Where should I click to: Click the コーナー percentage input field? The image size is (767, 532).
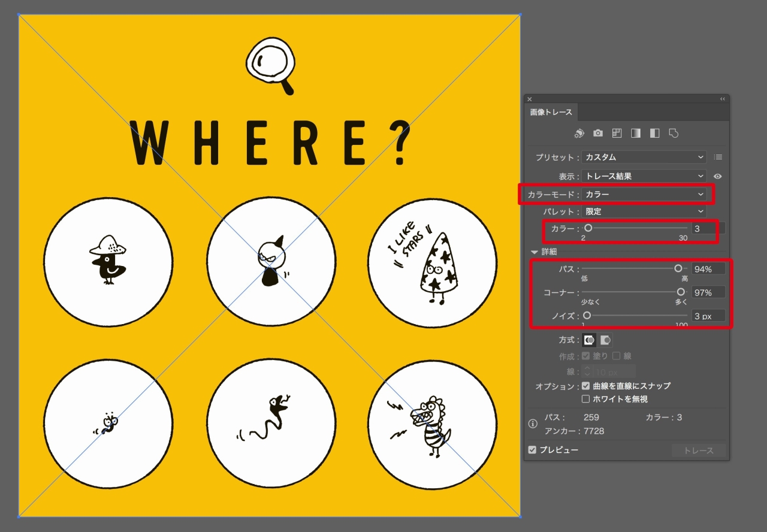708,292
